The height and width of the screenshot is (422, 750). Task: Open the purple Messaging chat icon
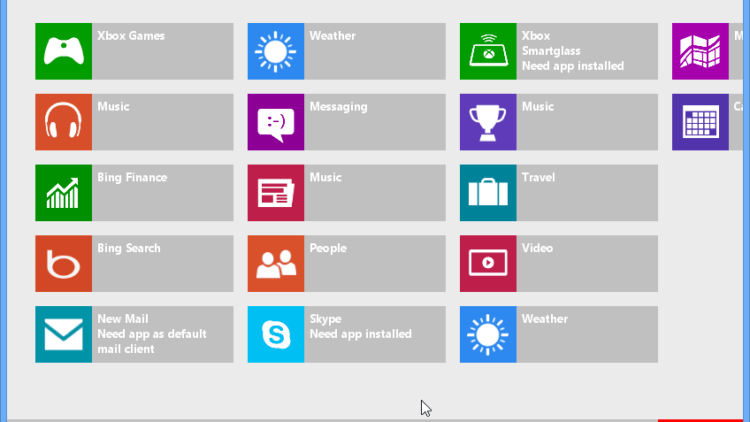coord(276,122)
